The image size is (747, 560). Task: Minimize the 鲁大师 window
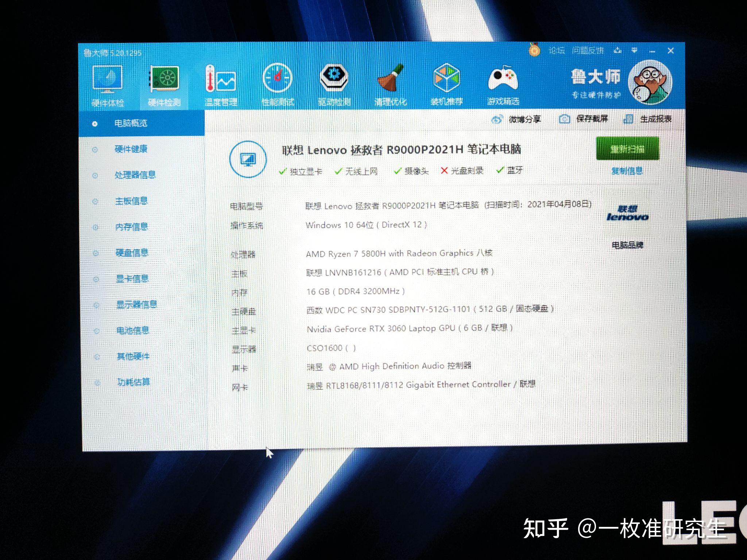[x=652, y=51]
